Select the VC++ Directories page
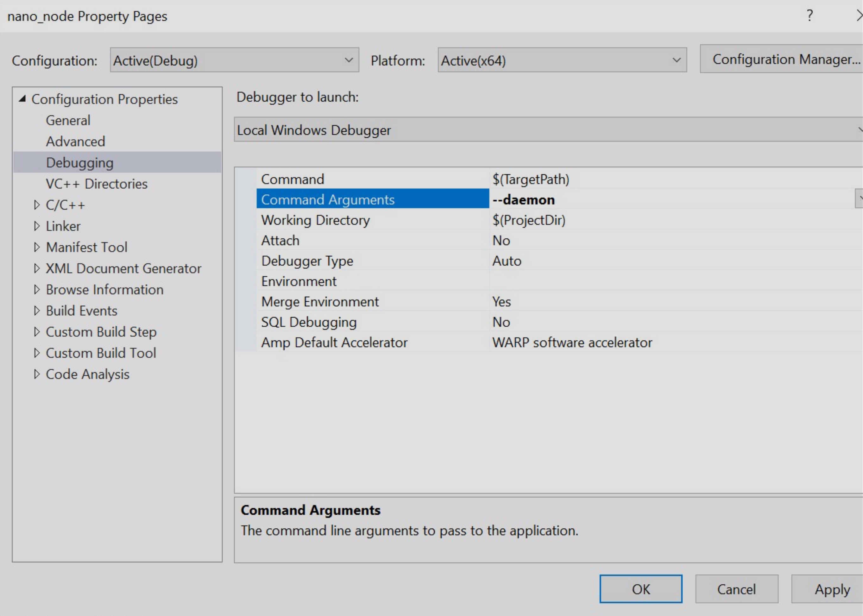Viewport: 863px width, 616px height. (x=97, y=184)
